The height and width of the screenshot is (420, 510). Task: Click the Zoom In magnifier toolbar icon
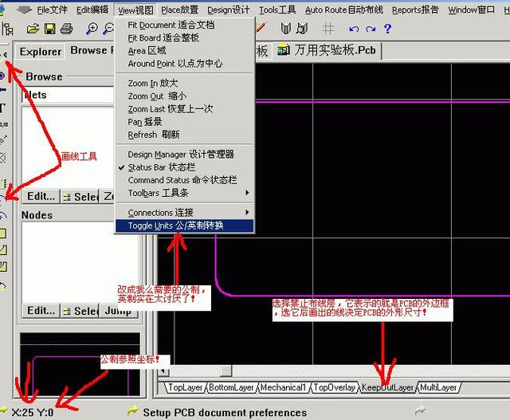point(92,29)
